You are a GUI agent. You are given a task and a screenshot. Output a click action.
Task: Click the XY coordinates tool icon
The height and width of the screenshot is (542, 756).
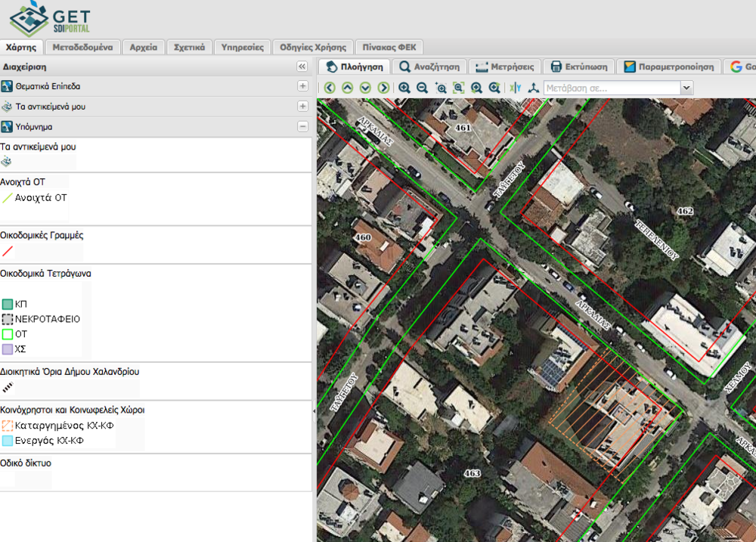pos(516,88)
